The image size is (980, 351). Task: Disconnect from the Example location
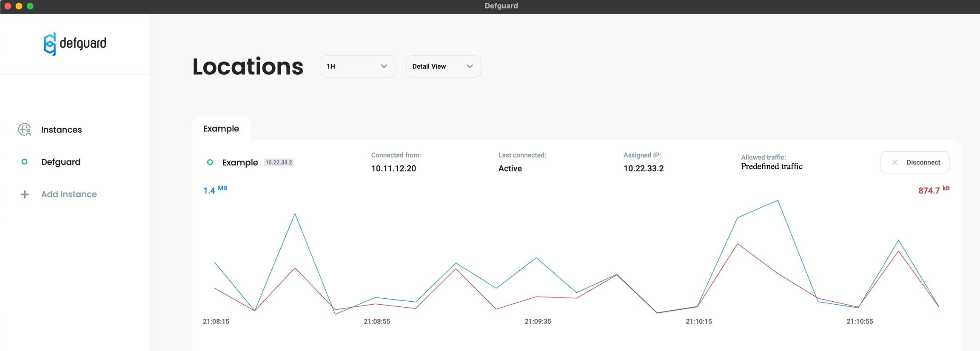pyautogui.click(x=914, y=162)
